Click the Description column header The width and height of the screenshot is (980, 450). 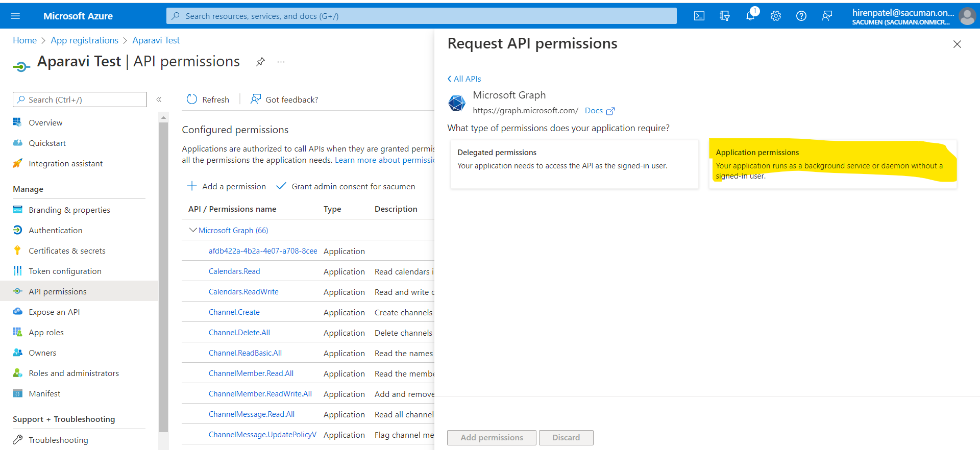tap(396, 209)
